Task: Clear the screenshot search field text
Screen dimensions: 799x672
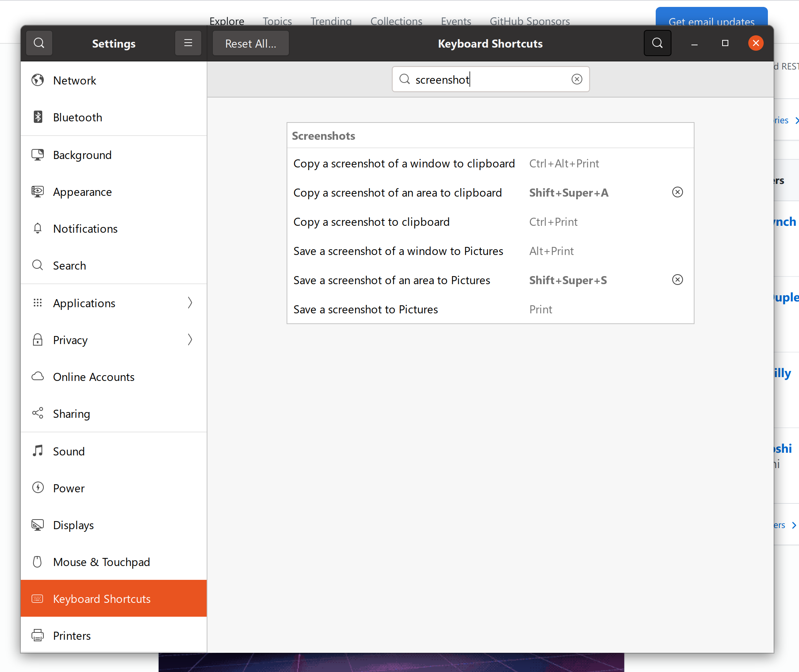Action: (577, 79)
